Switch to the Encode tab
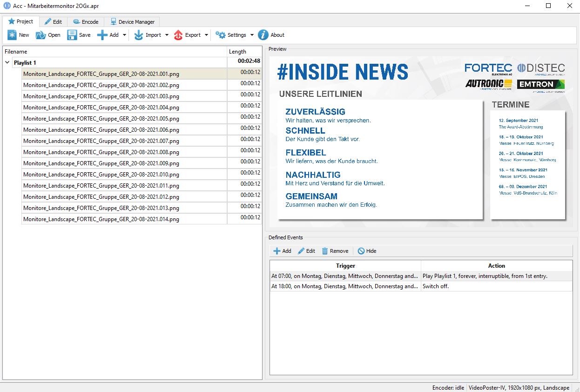The width and height of the screenshot is (580, 392). (x=86, y=22)
